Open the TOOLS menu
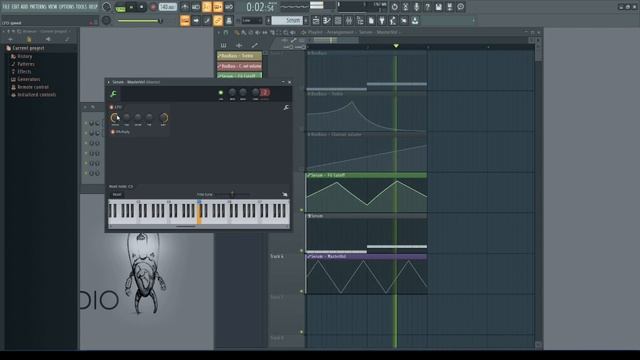 [82, 7]
